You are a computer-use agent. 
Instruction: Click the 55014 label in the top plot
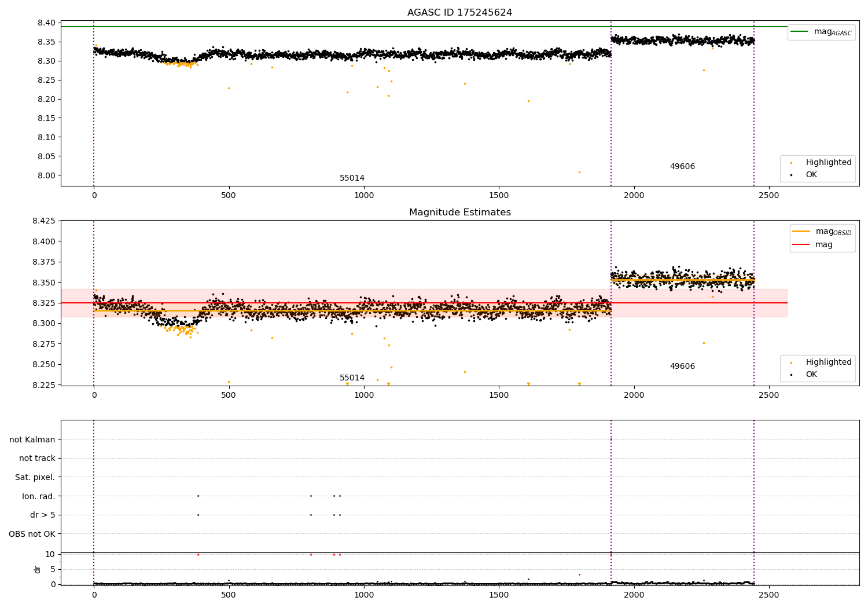click(352, 178)
